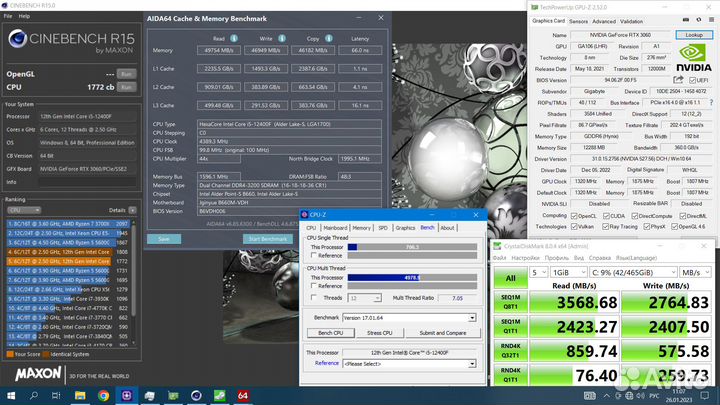This screenshot has height=405, width=720.
Task: Open Cinebench Help menu
Action: click(x=24, y=16)
